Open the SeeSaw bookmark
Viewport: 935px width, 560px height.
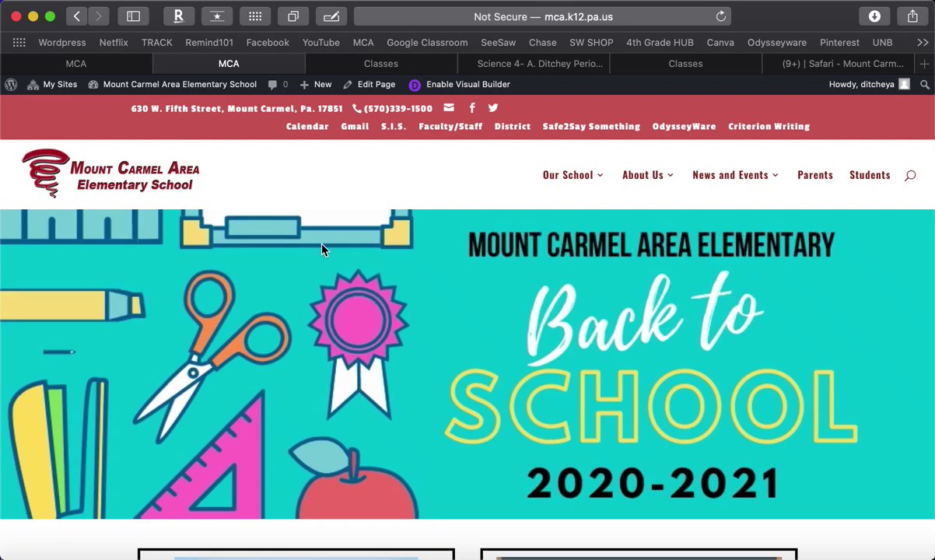pos(498,43)
